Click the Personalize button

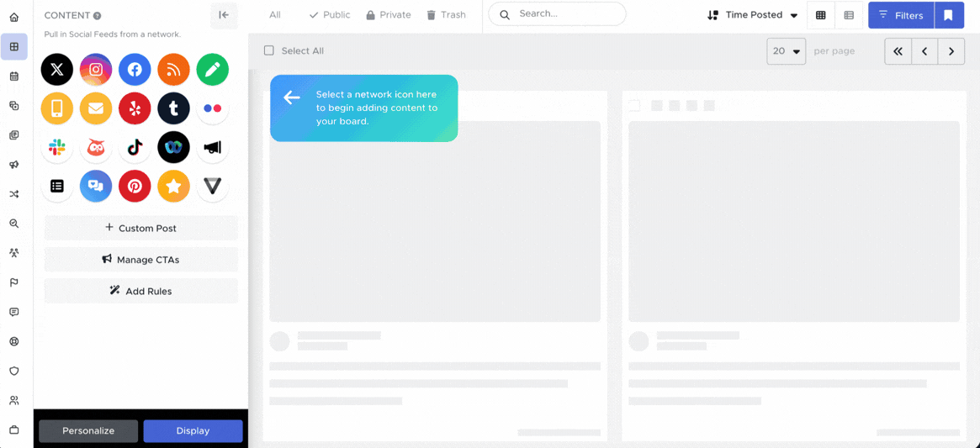pos(88,431)
